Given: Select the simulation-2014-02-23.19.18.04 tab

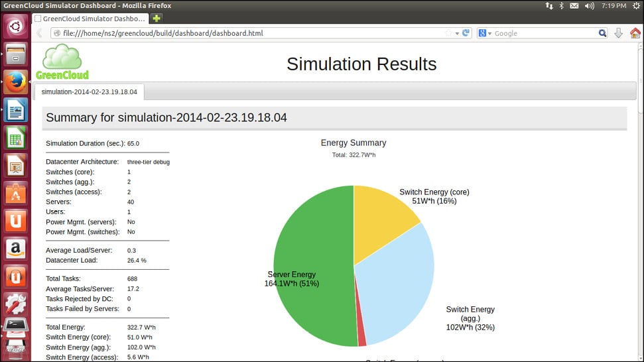Looking at the screenshot, I should click(x=89, y=91).
